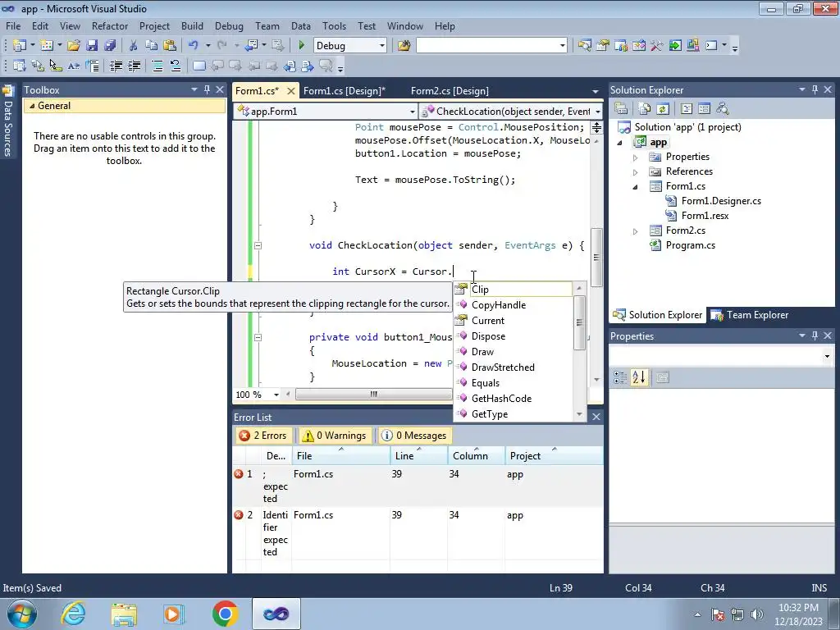Open the app.Form1 class dropdown
This screenshot has height=630, width=840.
412,112
